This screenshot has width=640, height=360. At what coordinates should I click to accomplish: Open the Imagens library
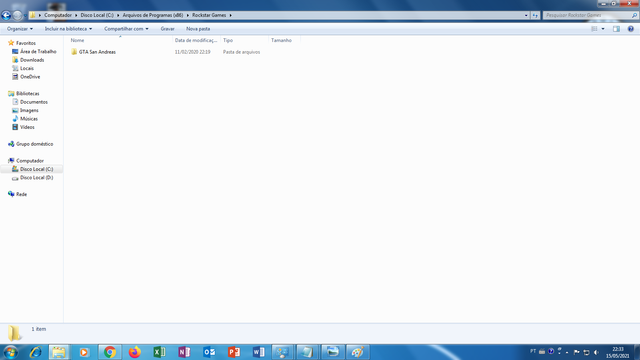point(29,111)
